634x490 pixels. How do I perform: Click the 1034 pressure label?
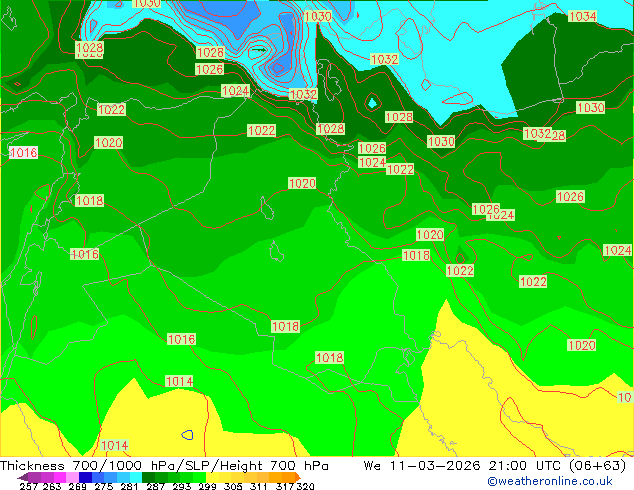582,16
